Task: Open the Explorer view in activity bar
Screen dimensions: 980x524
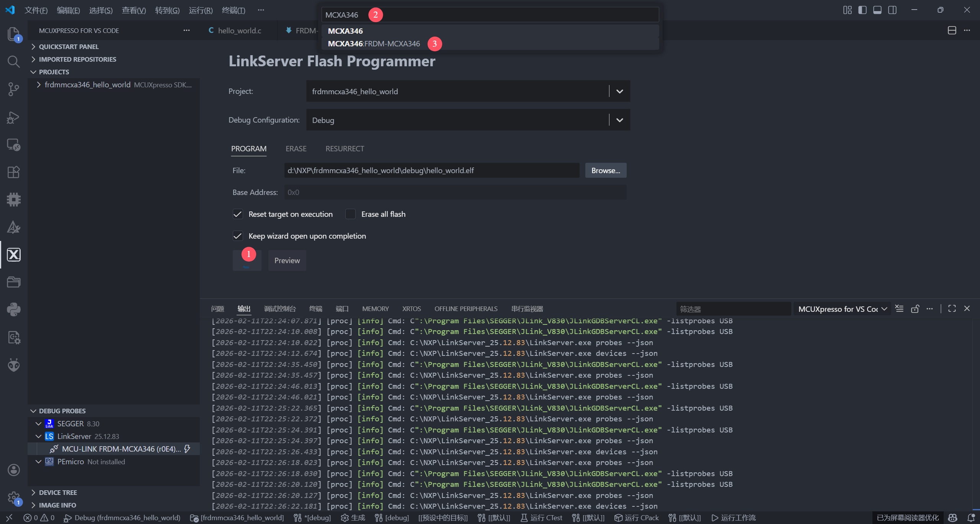Action: click(x=14, y=34)
